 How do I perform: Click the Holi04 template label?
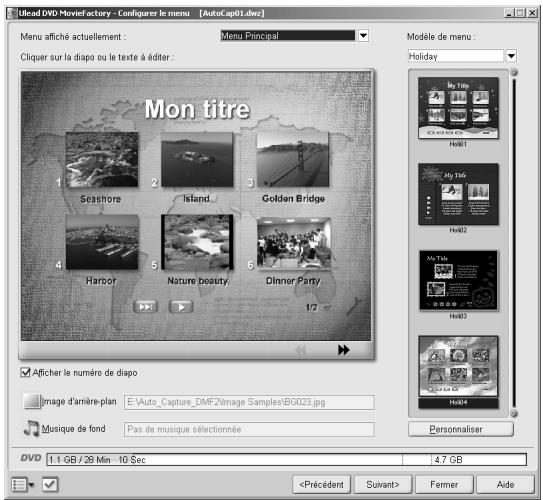coord(458,402)
